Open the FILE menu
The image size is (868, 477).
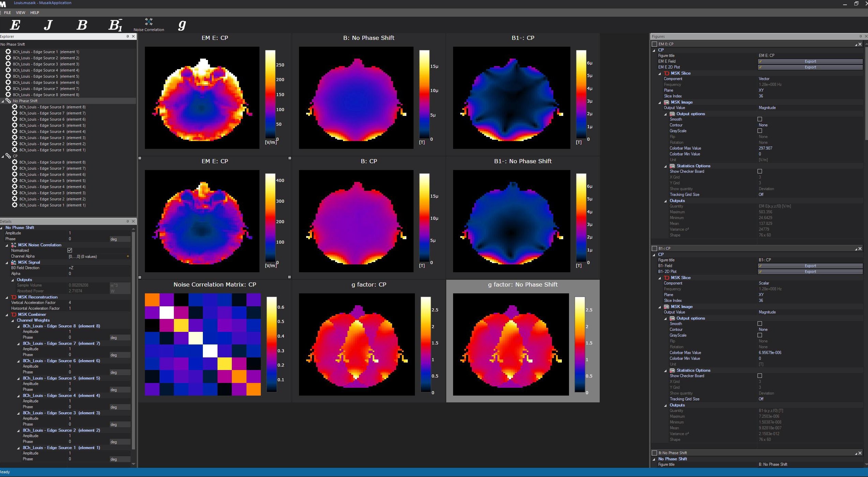8,13
